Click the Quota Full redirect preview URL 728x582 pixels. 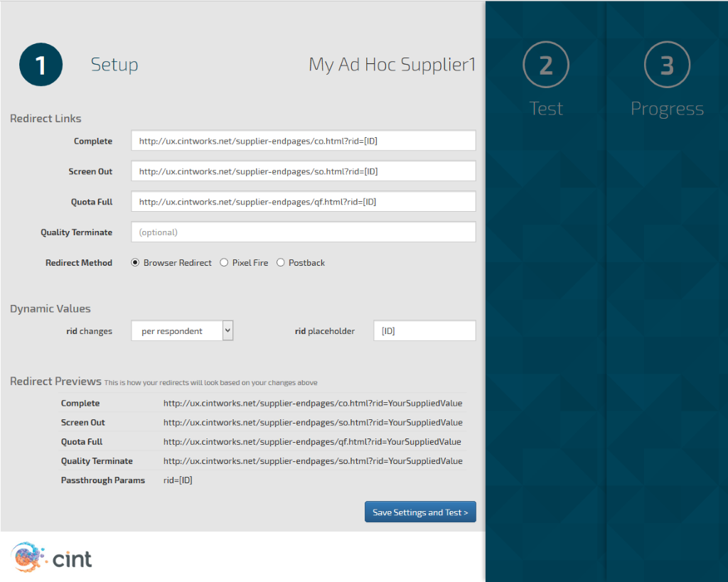pyautogui.click(x=312, y=442)
